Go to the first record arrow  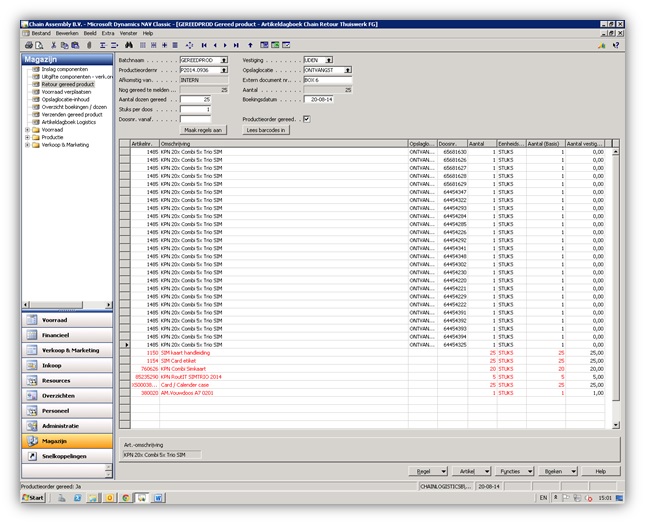(204, 45)
